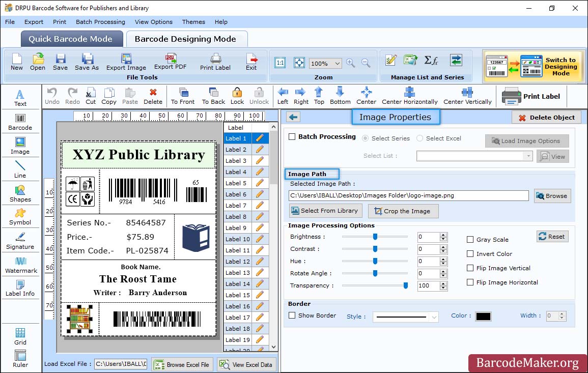Select the Select Series radio button
This screenshot has width=588, height=373.
(x=365, y=138)
